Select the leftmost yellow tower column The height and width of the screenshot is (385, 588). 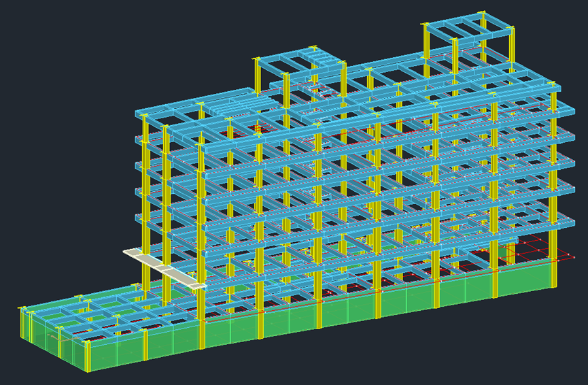coord(145,204)
